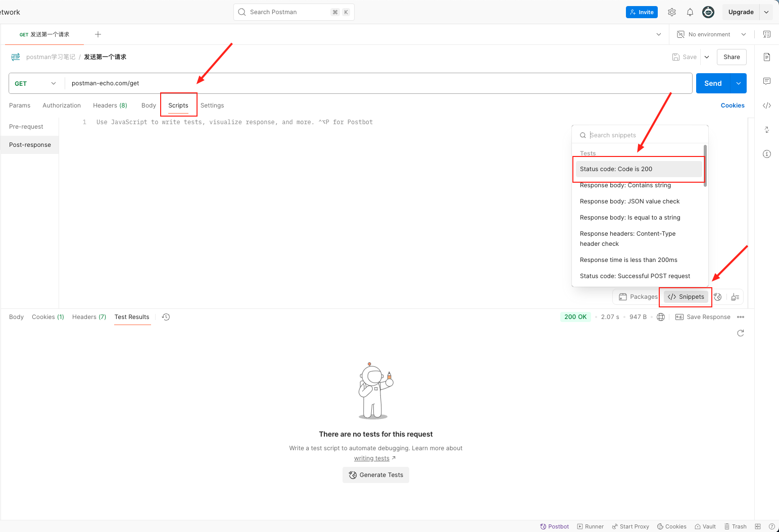Open request info icon in right sidebar

point(766,154)
